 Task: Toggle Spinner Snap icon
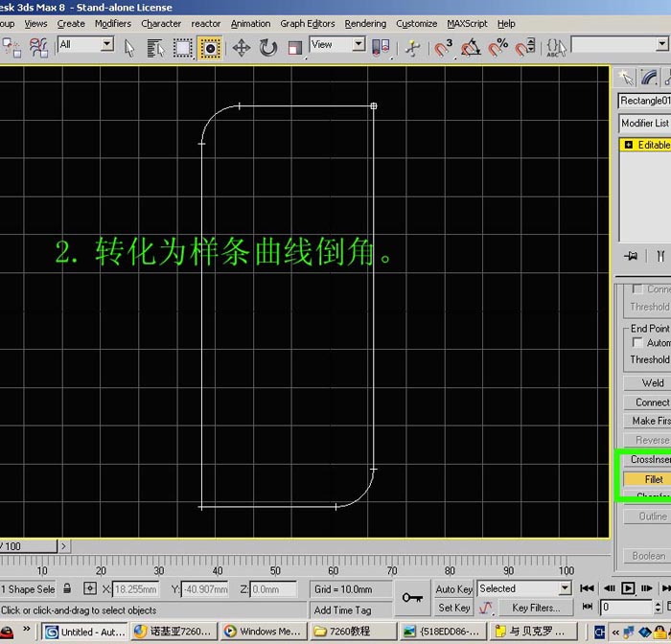pos(524,48)
